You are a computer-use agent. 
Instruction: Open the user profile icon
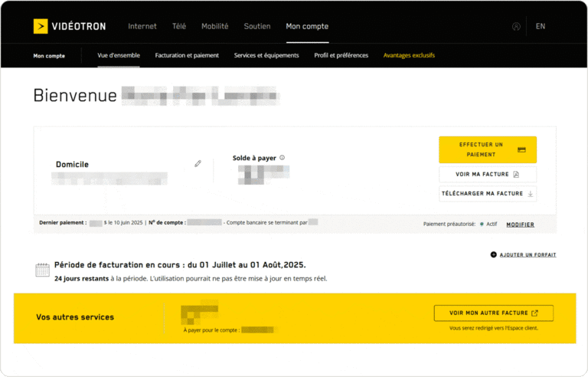[x=516, y=26]
